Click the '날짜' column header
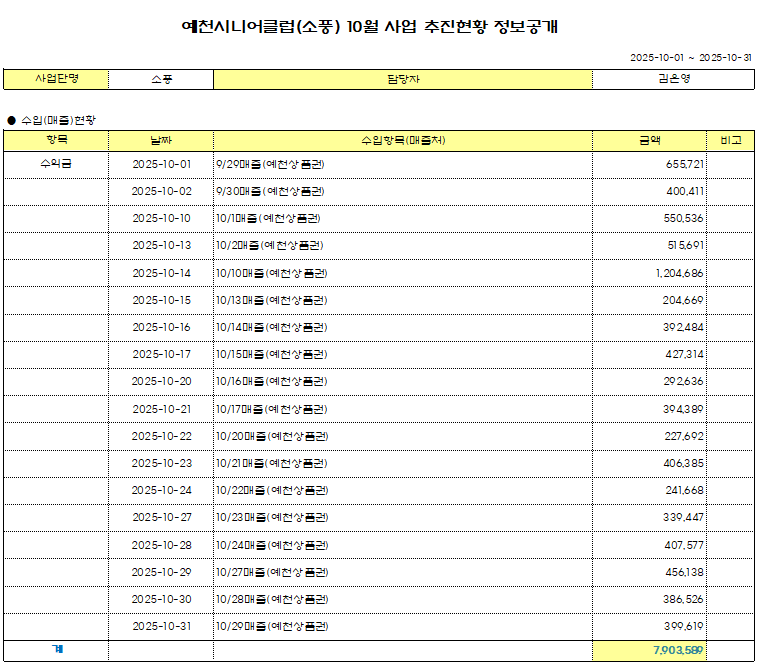The image size is (760, 667). point(161,140)
